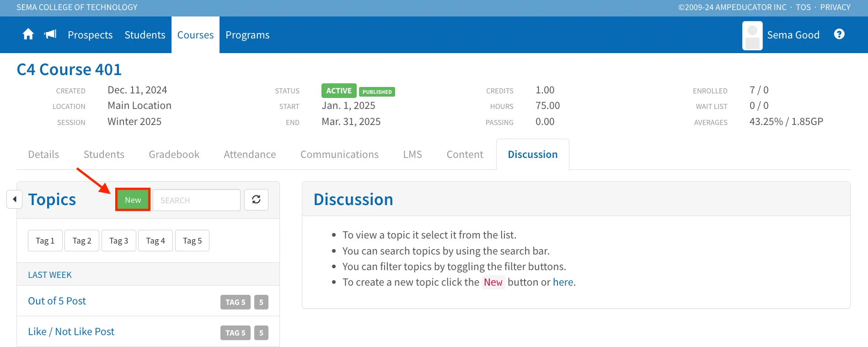This screenshot has height=347, width=868.
Task: Click the Sema Good user name
Action: coord(793,35)
